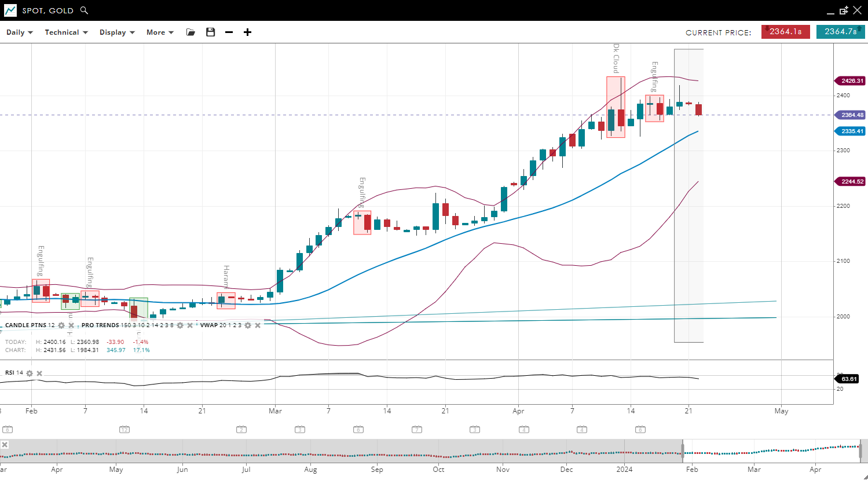Zoom out with the minus icon
The image size is (868, 480).
tap(229, 32)
